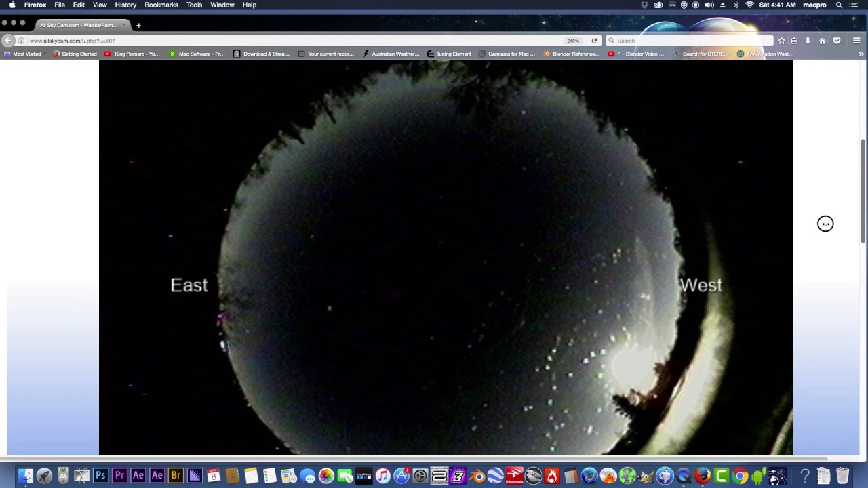Open Notification Center icon in menu bar
The image size is (868, 488).
pyautogui.click(x=854, y=5)
